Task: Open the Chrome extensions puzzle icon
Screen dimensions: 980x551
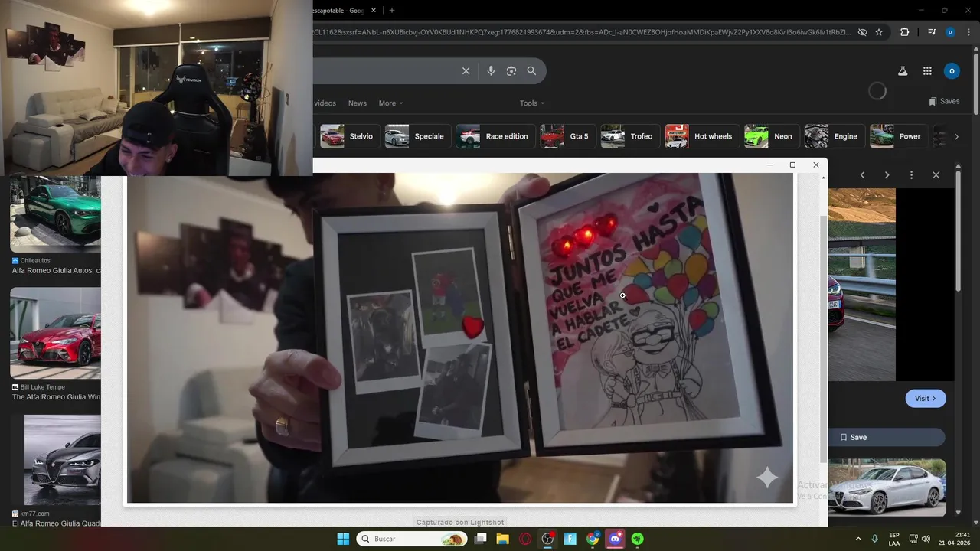Action: coord(905,32)
